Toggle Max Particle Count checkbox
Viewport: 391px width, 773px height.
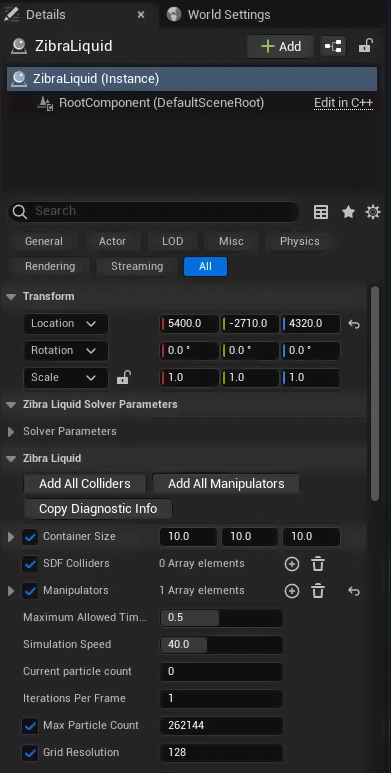click(30, 726)
